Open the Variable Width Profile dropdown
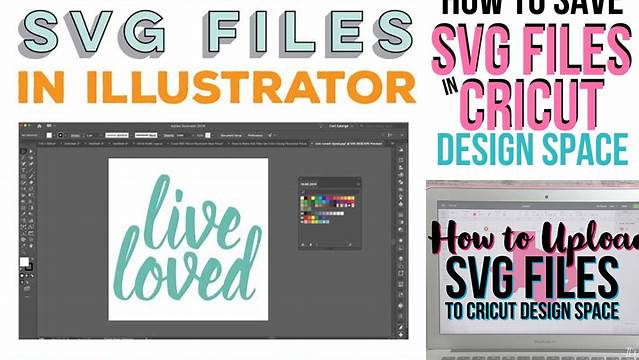 click(117, 135)
